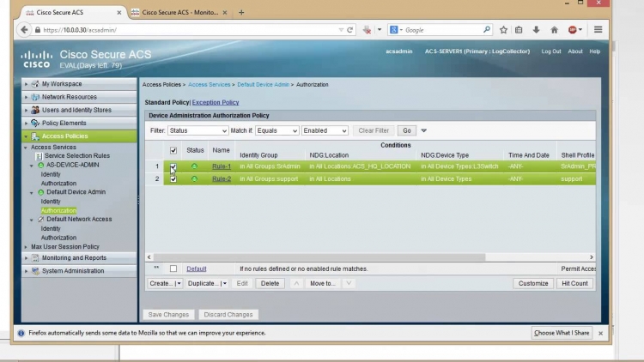The image size is (644, 362).
Task: Bookmark this page with the star icon
Action: (x=503, y=29)
